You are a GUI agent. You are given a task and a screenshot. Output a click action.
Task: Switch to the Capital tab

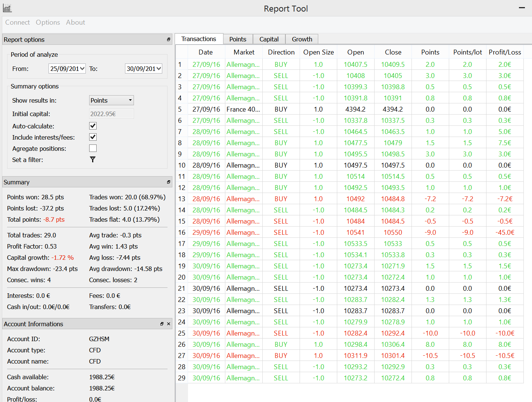(x=269, y=39)
